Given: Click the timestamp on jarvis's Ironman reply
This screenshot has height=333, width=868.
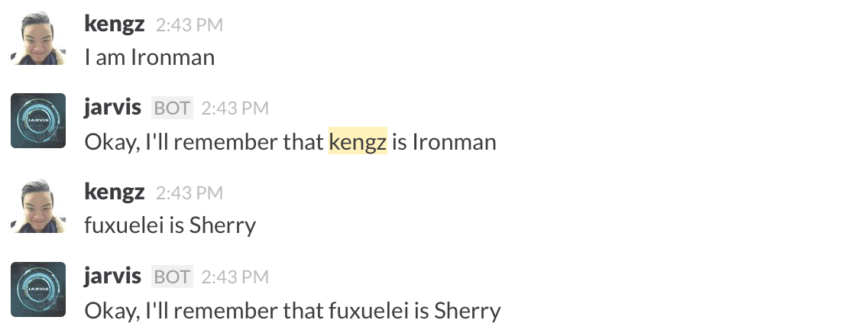Looking at the screenshot, I should coord(235,108).
